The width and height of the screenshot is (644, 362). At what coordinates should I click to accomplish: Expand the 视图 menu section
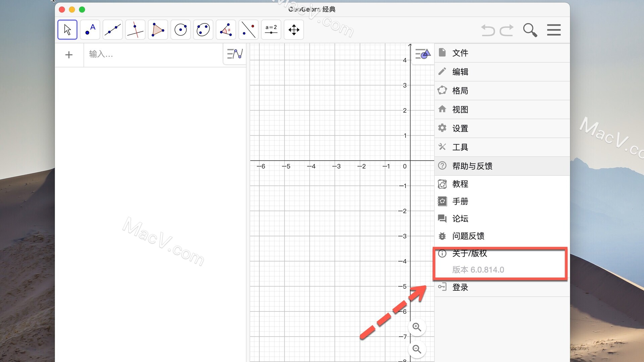tap(502, 110)
